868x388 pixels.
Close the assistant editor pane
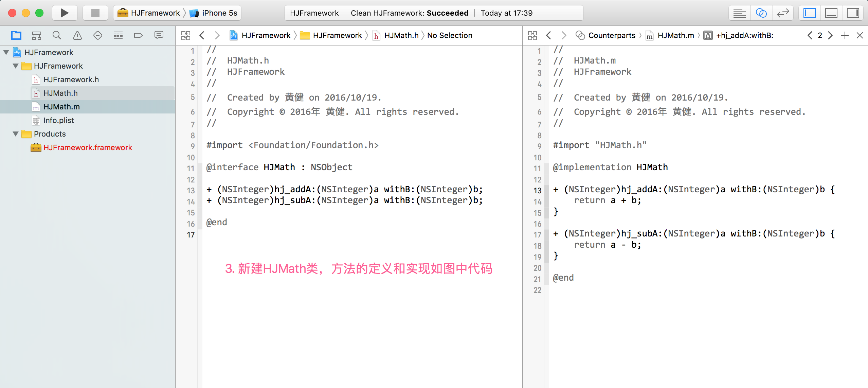860,35
